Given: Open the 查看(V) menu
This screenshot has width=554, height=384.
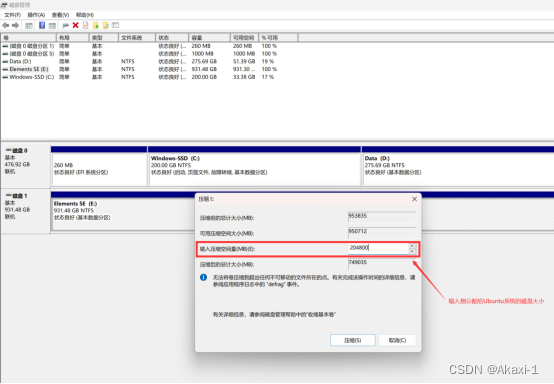Looking at the screenshot, I should (x=60, y=15).
